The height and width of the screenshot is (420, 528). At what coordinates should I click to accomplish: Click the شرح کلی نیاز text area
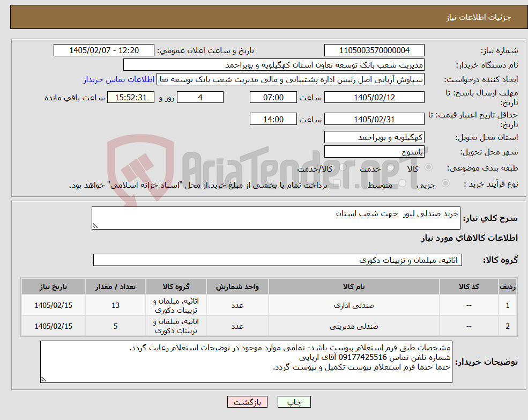click(276, 218)
